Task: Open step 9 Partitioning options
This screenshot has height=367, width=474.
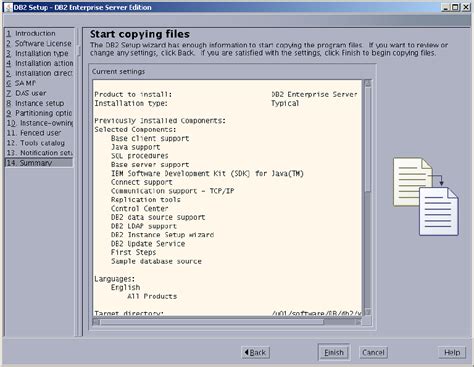Action: tap(39, 113)
